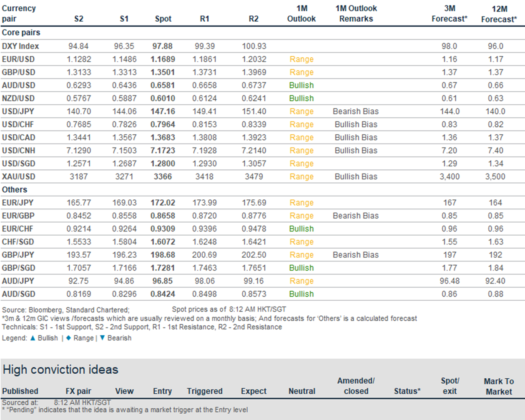
Task: Select the USD/CHF row label
Action: click(18, 124)
